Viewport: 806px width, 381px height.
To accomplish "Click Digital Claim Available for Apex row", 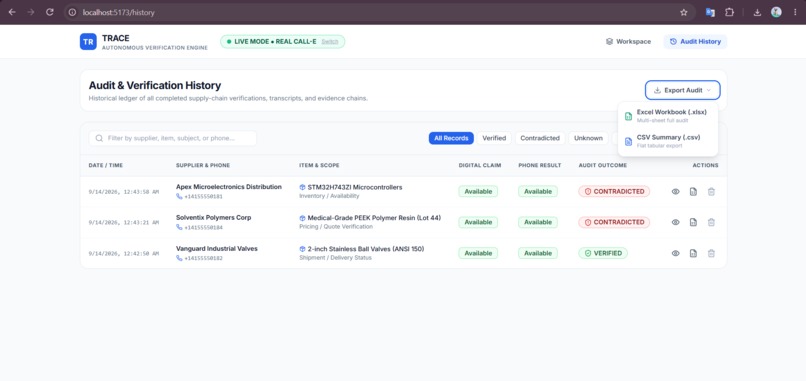I will point(478,192).
